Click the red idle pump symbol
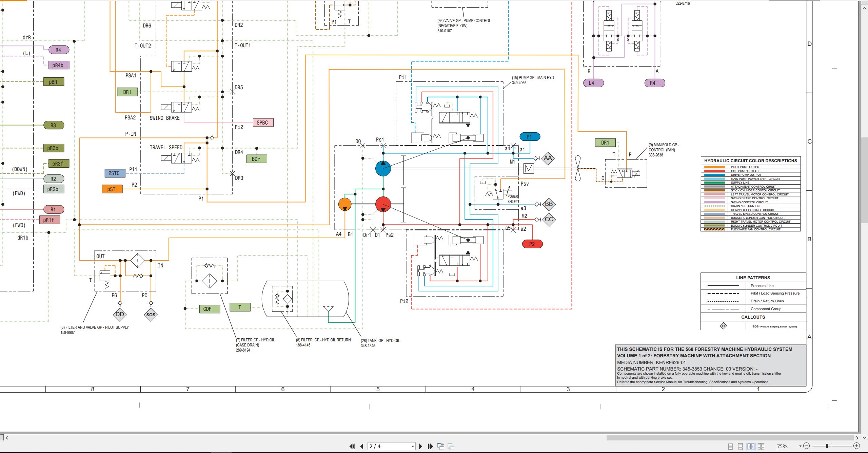This screenshot has width=868, height=453. (x=383, y=204)
